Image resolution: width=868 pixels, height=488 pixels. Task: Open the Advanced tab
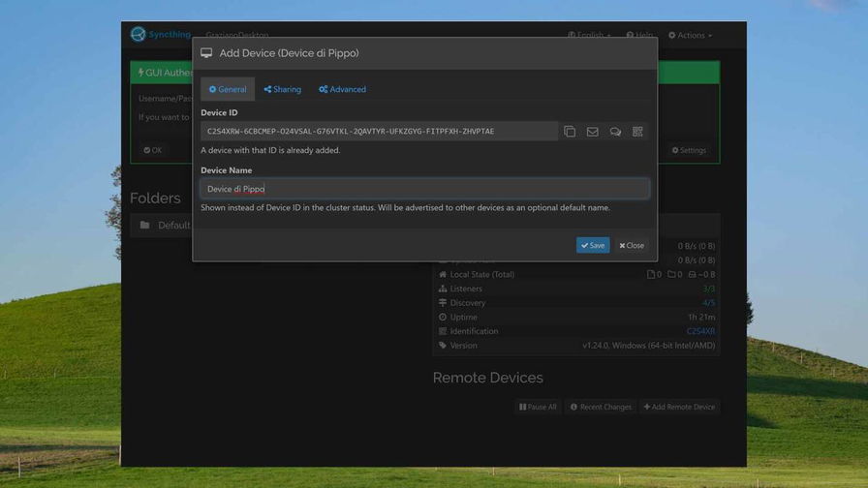click(342, 89)
